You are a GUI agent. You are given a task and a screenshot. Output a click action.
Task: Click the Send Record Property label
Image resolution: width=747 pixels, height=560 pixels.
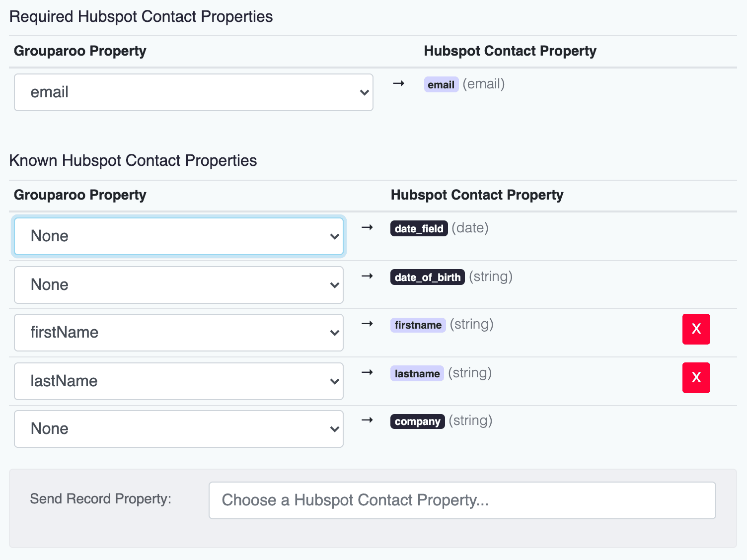pyautogui.click(x=100, y=499)
